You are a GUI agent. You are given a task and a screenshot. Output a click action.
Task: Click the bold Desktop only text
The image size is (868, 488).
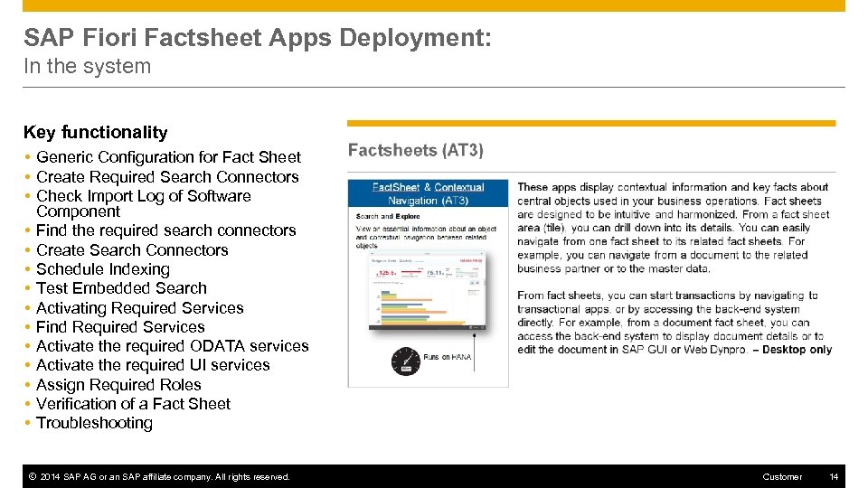[797, 350]
